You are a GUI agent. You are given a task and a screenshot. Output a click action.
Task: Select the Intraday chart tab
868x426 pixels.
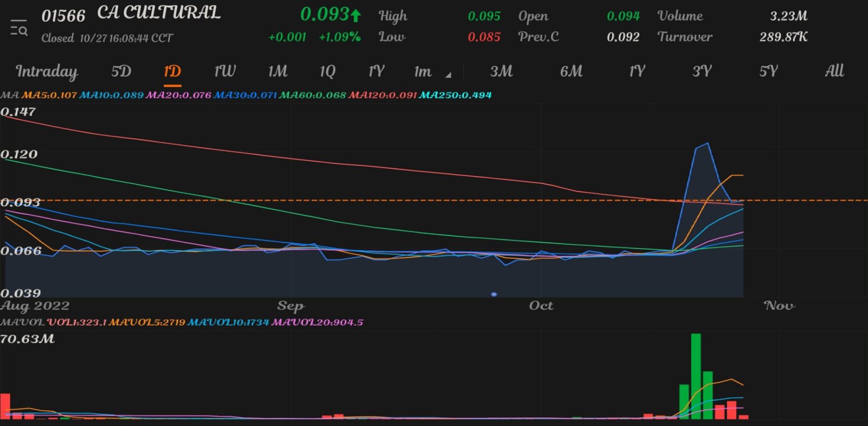(47, 72)
